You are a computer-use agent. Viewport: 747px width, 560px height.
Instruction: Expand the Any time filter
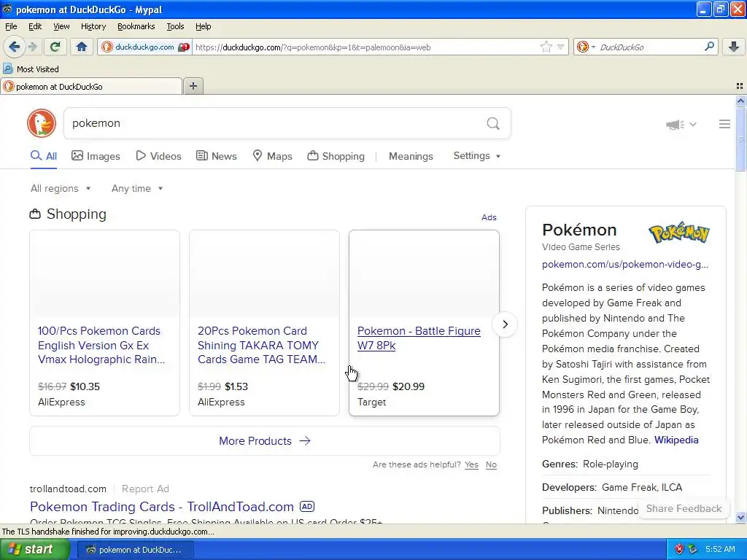[137, 188]
